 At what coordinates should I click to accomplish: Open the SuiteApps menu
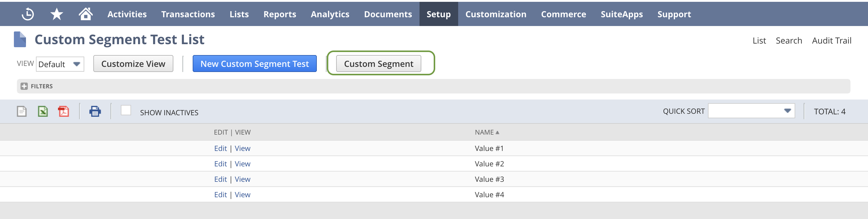(622, 14)
